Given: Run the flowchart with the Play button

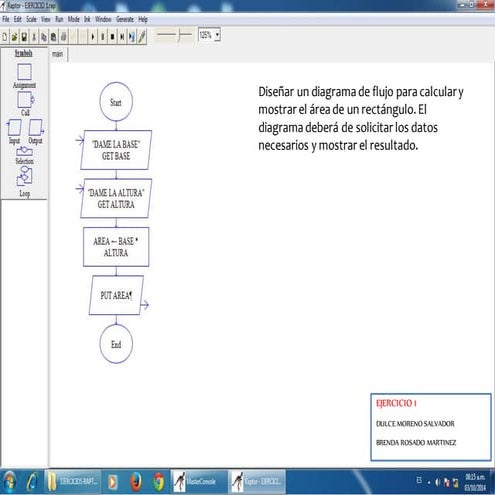Looking at the screenshot, I should point(93,37).
